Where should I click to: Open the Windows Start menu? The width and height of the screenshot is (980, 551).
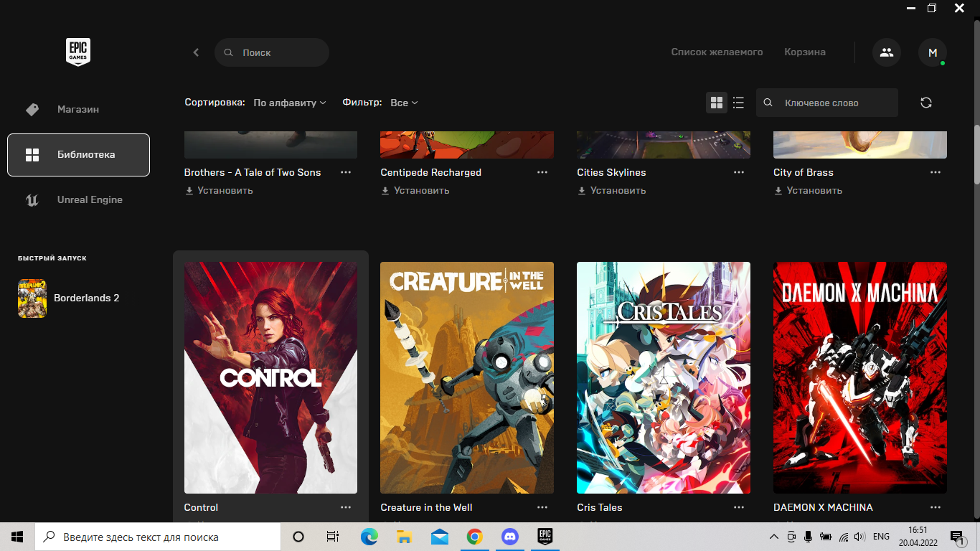tap(17, 537)
